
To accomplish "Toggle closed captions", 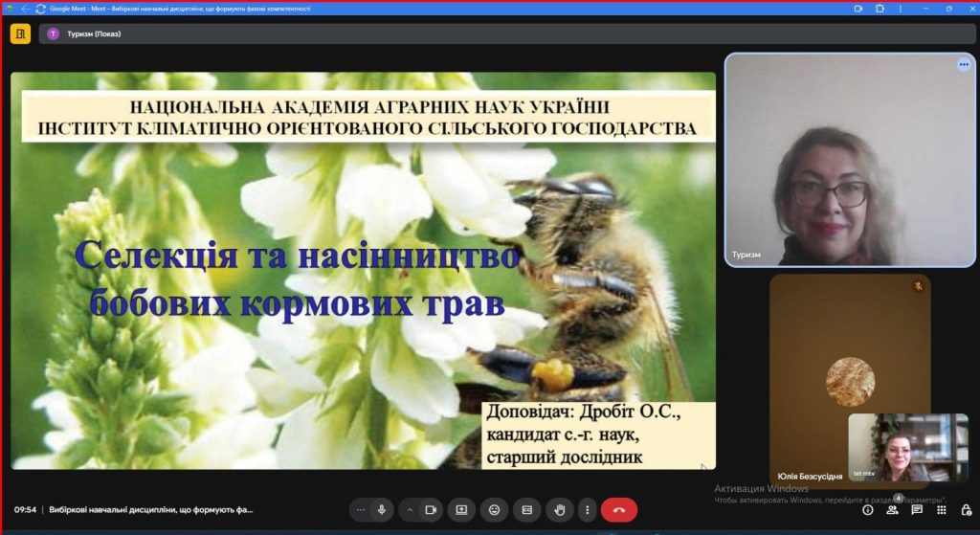I will pyautogui.click(x=527, y=510).
